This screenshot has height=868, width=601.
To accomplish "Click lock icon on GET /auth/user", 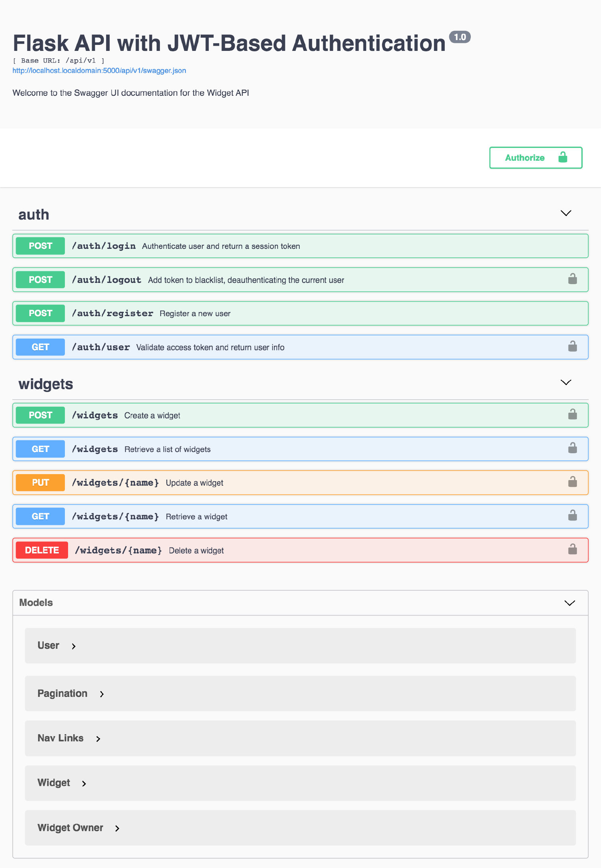I will pyautogui.click(x=572, y=346).
